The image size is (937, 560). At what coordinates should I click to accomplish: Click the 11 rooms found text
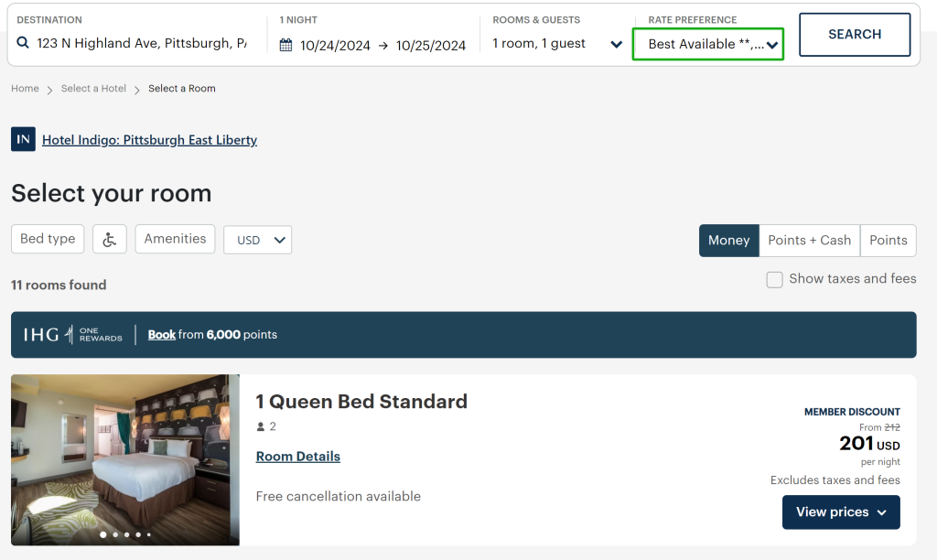point(59,285)
